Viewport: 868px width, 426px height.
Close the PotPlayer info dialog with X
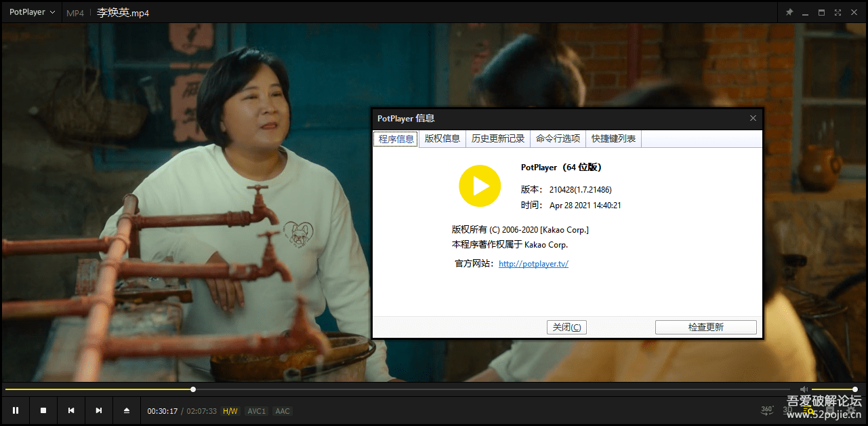click(752, 118)
